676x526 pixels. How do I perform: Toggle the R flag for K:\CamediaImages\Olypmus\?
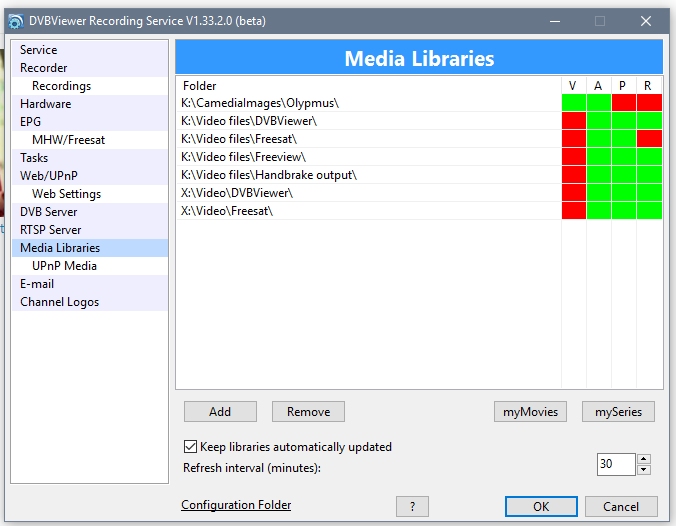649,103
